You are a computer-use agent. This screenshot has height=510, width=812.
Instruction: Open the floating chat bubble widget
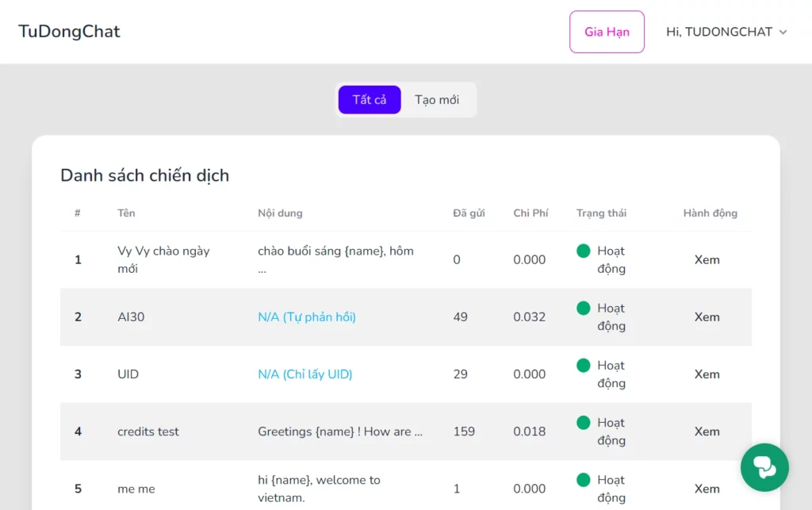(764, 467)
